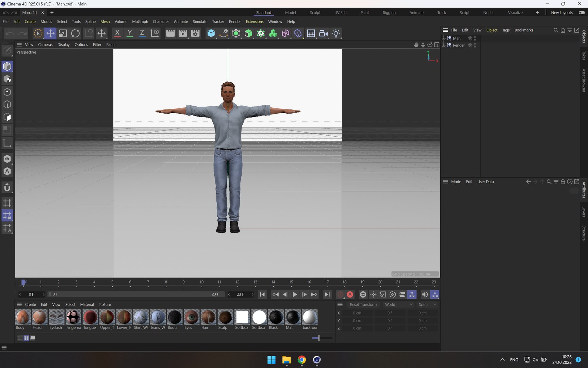Toggle timeline sound speaker button
The image size is (588, 368).
click(x=425, y=294)
